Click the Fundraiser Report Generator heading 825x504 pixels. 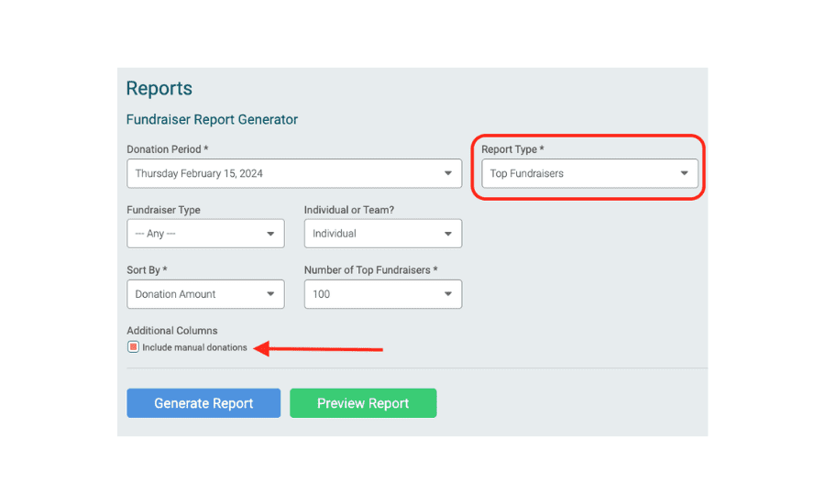[212, 119]
